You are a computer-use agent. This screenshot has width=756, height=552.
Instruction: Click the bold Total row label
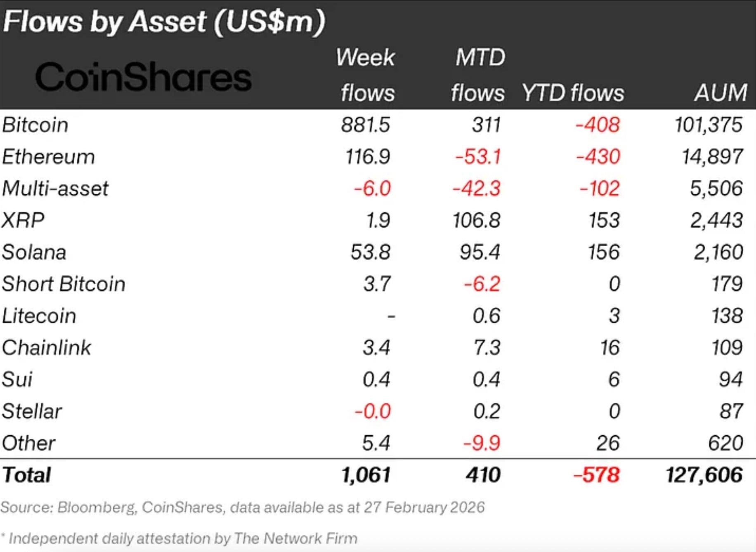pyautogui.click(x=27, y=475)
